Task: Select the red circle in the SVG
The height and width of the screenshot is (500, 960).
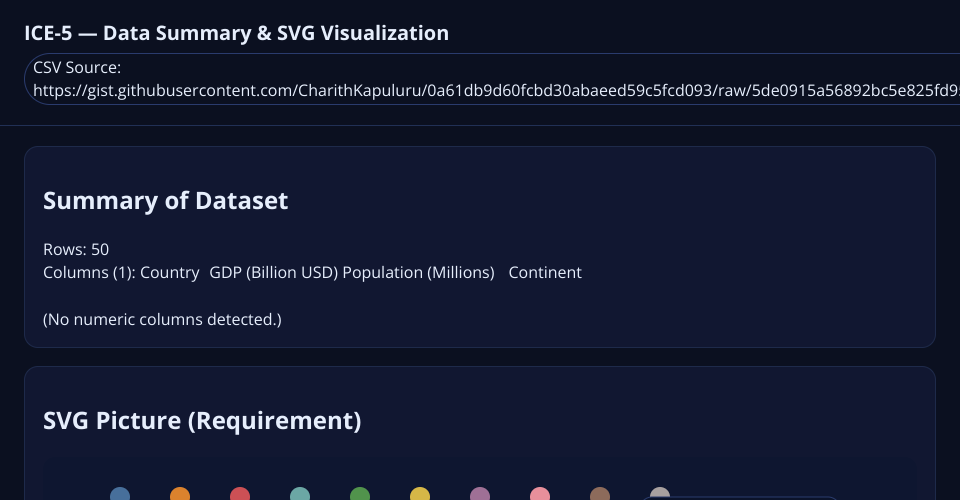Action: pyautogui.click(x=240, y=495)
